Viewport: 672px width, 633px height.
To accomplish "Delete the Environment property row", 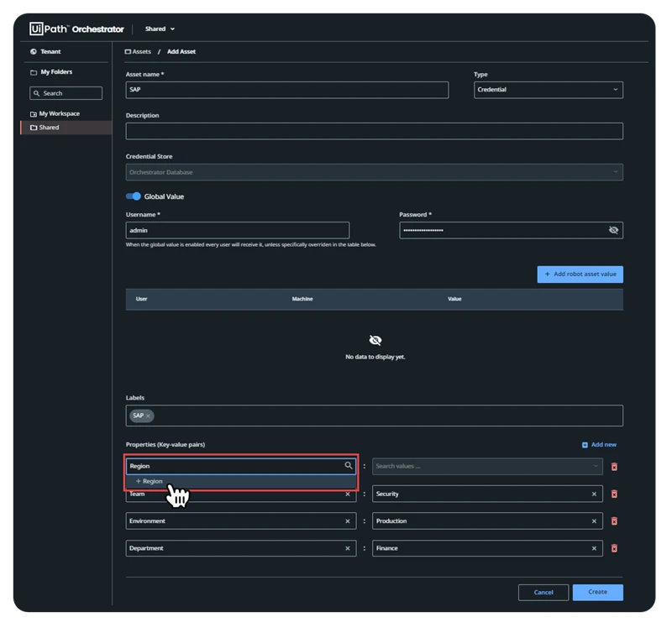I will click(614, 521).
